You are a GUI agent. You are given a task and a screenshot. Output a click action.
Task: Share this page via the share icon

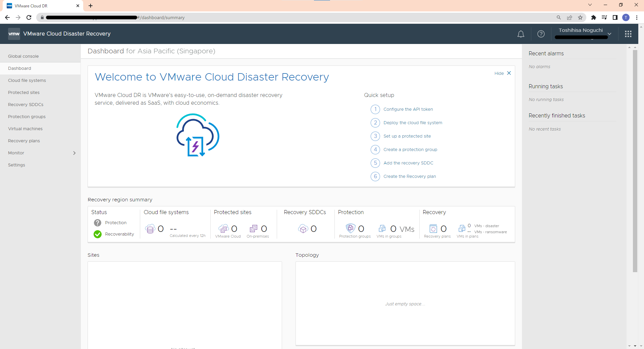[x=570, y=17]
